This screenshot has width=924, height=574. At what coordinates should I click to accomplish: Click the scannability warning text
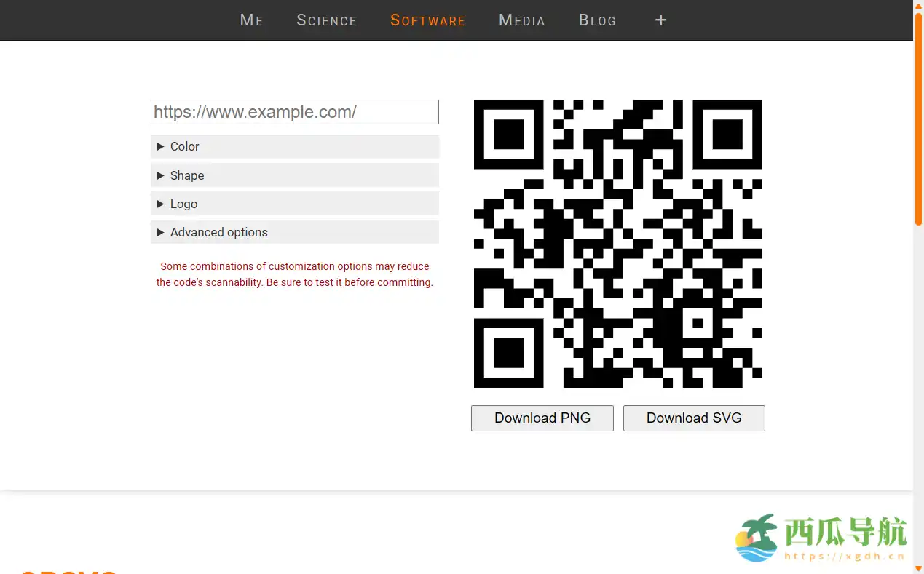294,274
